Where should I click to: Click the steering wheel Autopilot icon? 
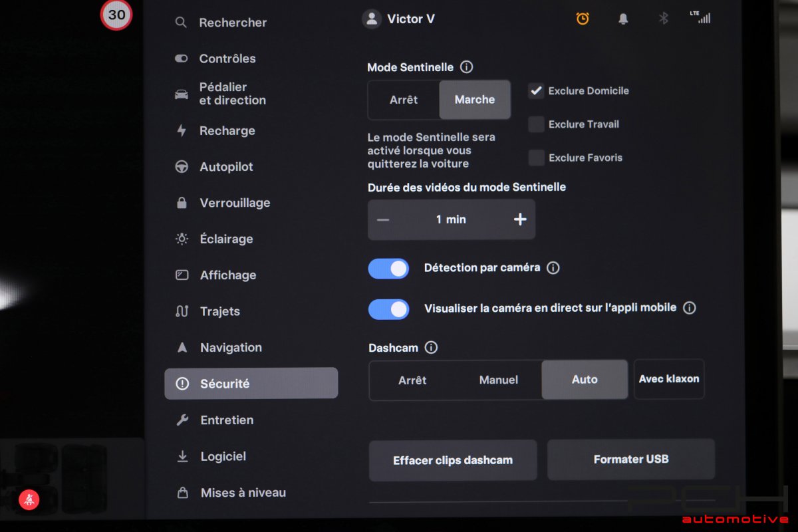(182, 167)
